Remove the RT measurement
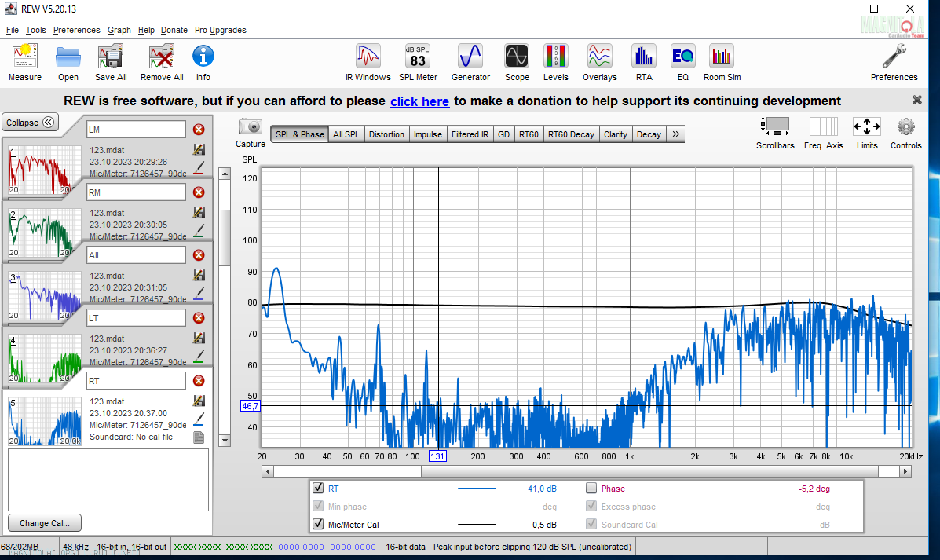 coord(199,381)
